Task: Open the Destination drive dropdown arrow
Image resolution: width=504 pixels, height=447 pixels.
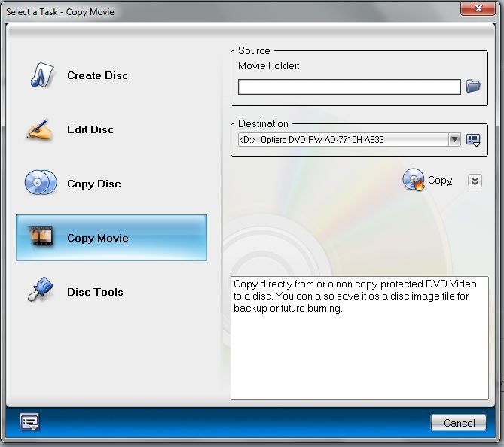Action: click(454, 140)
